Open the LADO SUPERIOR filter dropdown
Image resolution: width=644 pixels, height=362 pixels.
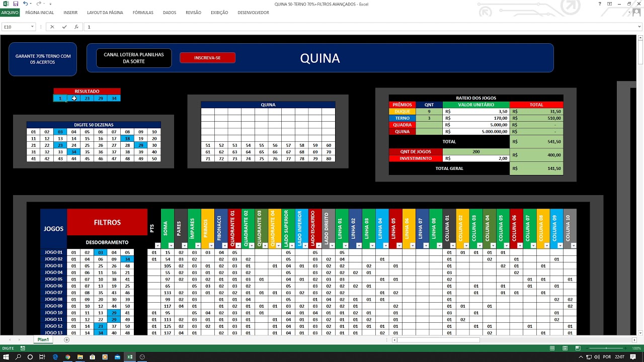292,245
